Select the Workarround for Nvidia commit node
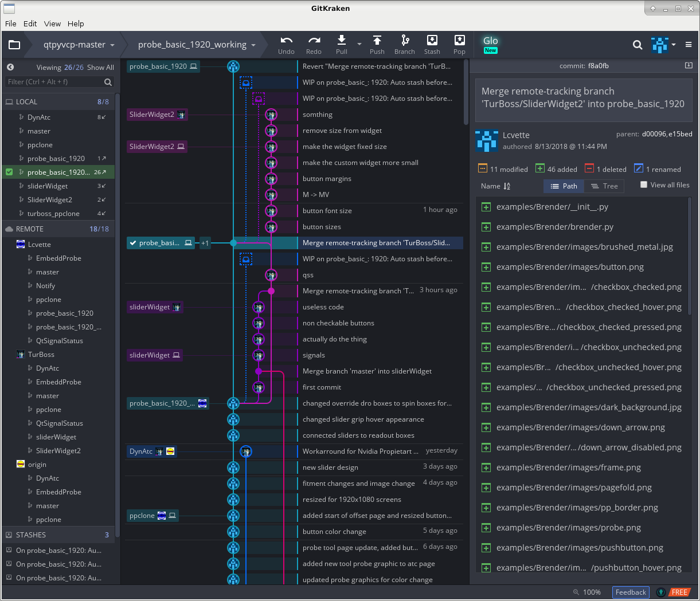700x601 pixels. click(246, 451)
